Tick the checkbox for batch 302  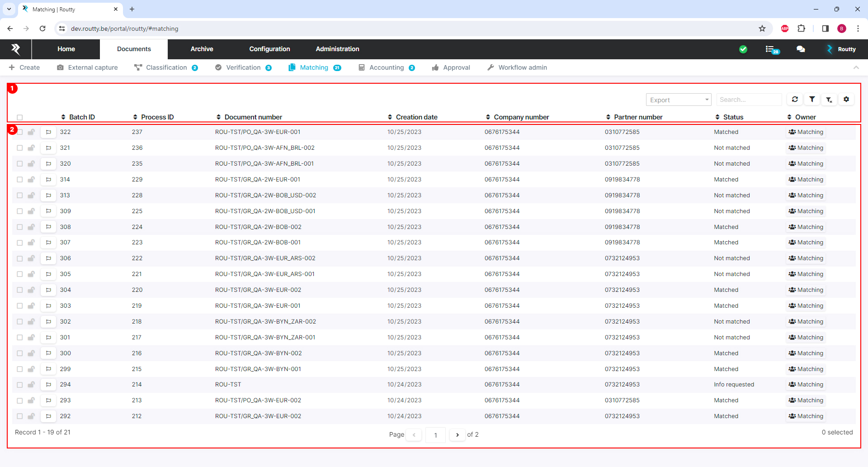(19, 322)
